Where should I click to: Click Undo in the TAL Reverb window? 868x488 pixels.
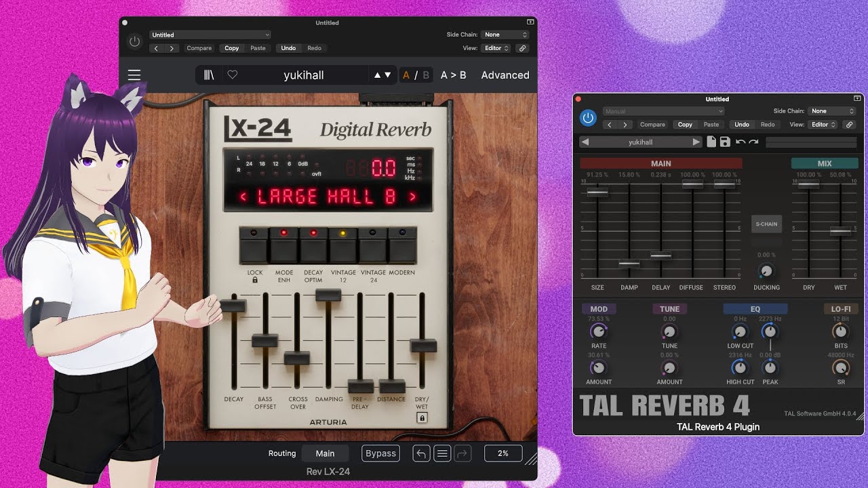[x=742, y=125]
